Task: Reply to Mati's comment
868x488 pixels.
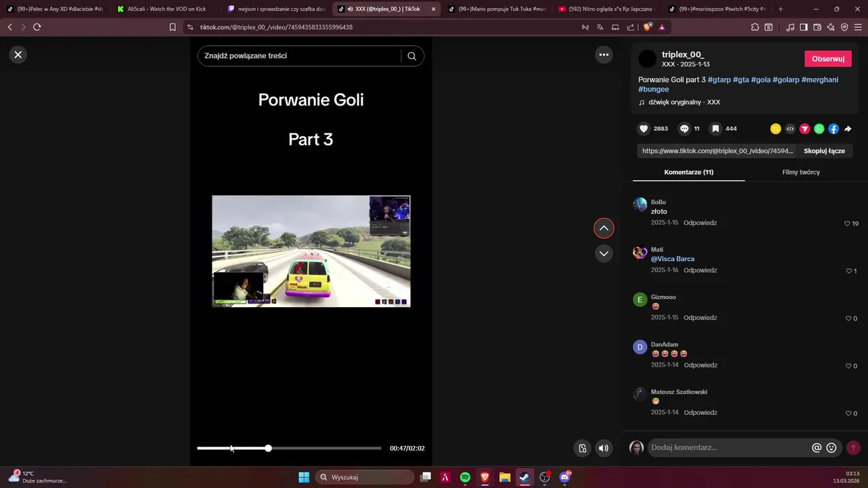Action: tap(700, 270)
